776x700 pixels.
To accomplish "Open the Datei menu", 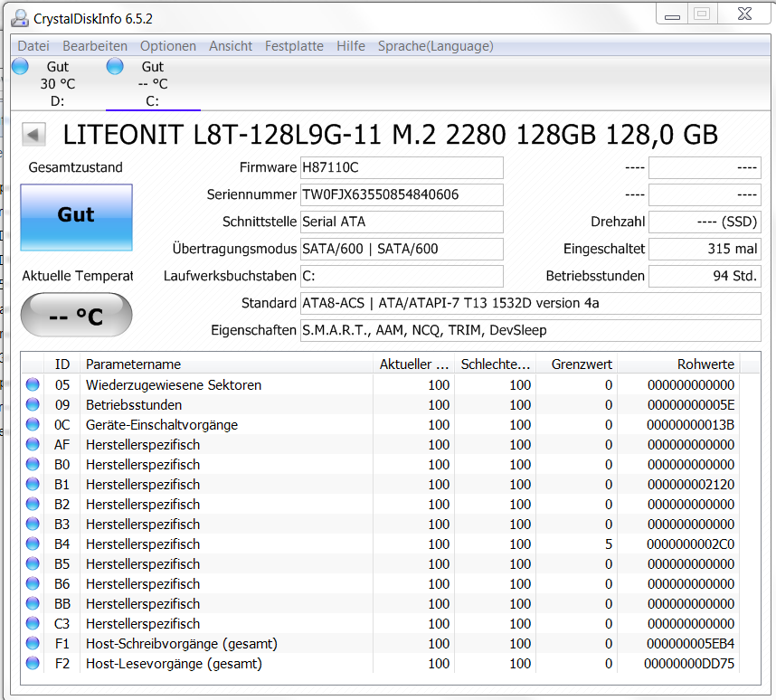I will [x=33, y=46].
